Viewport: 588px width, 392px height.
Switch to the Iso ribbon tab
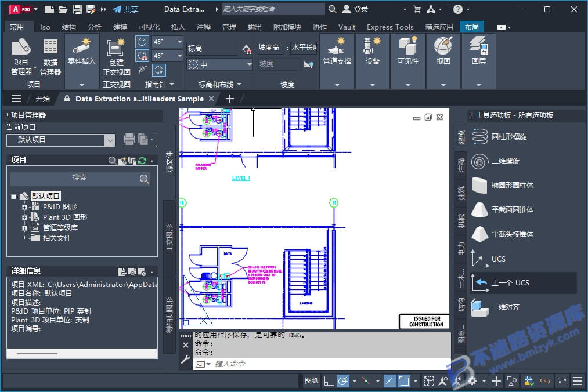pos(45,27)
